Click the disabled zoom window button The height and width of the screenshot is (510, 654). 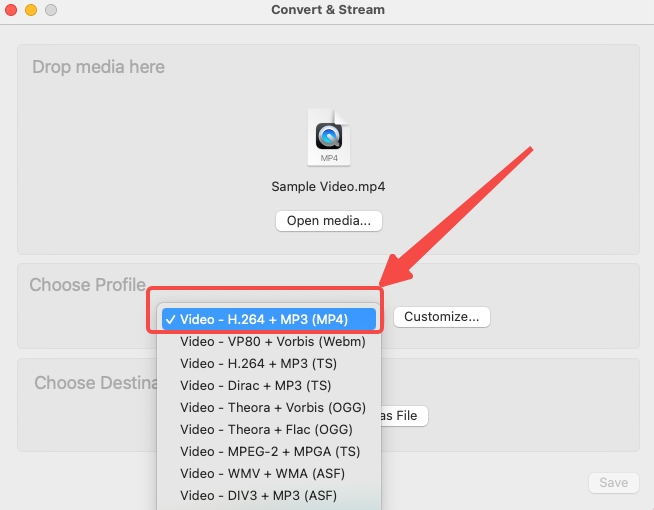(50, 10)
